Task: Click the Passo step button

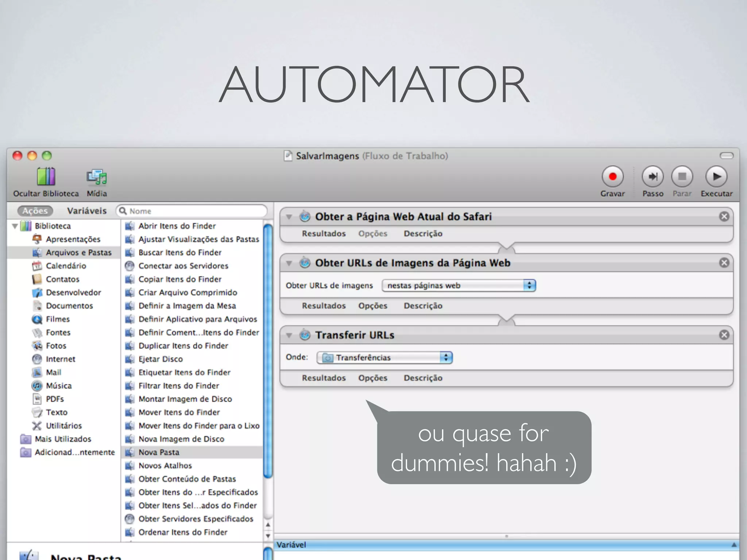Action: [x=653, y=177]
